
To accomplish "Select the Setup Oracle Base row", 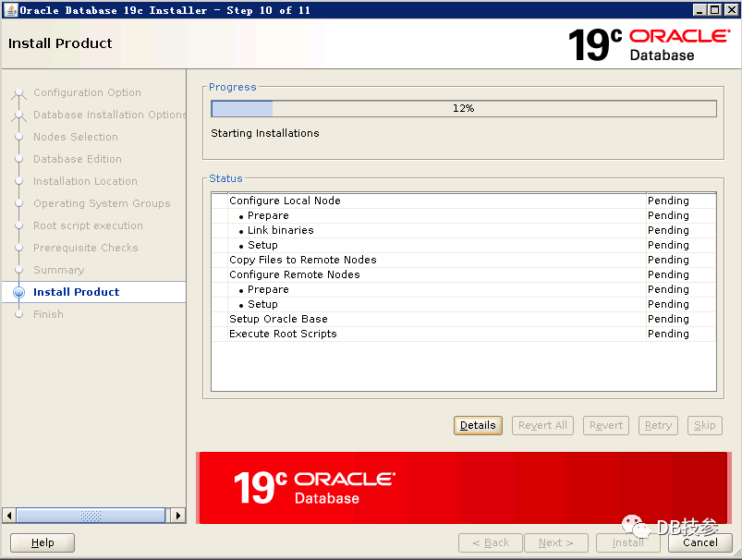I will click(x=278, y=319).
